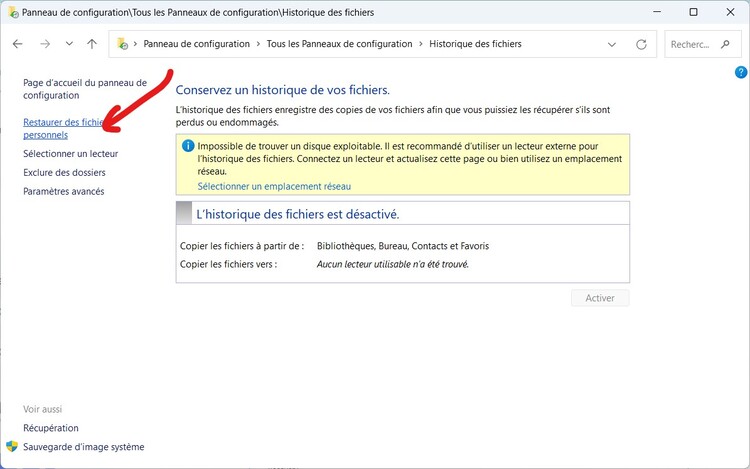Open 'Page d'accueil du panneau de configuration'

[85, 89]
